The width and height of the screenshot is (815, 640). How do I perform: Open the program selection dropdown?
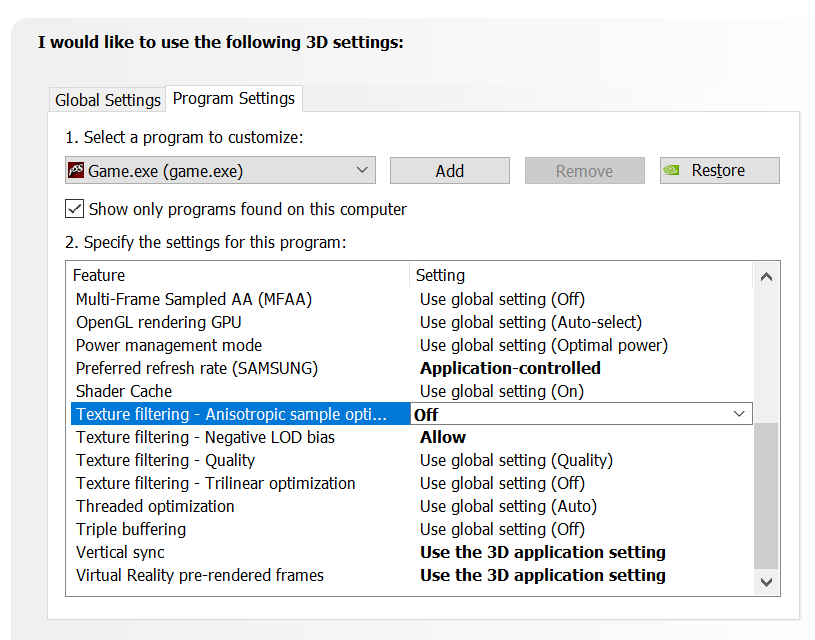coord(362,171)
